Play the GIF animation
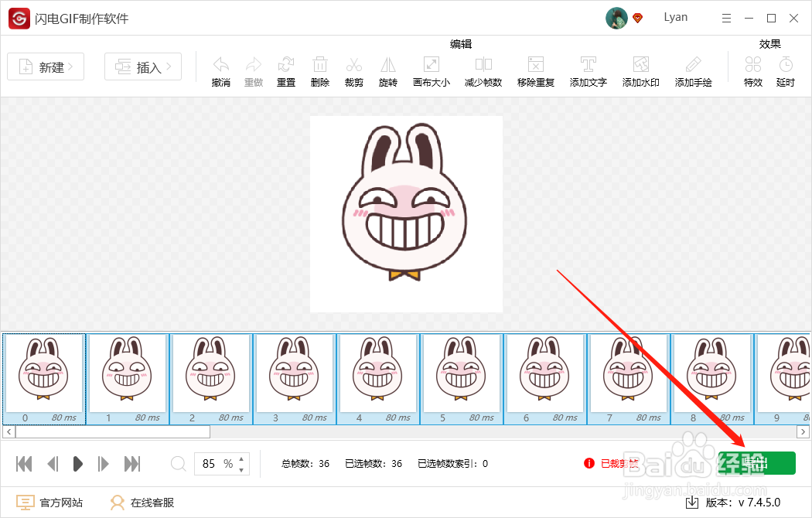 tap(77, 464)
